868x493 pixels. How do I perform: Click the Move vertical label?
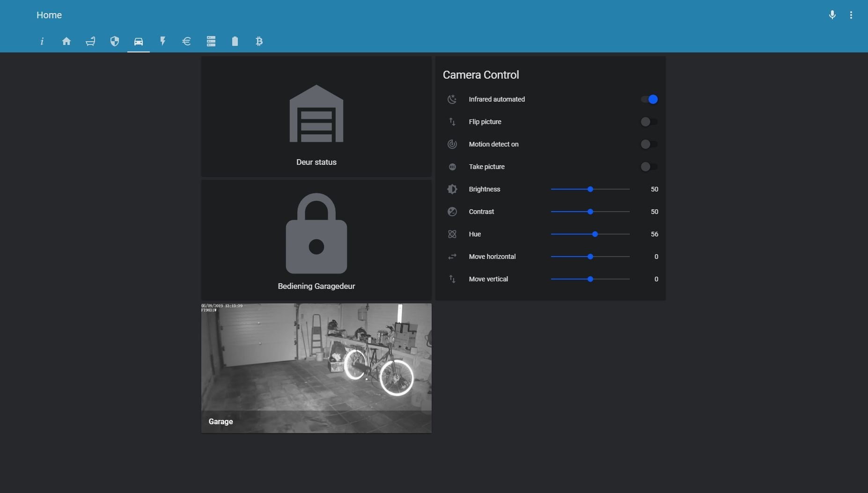488,279
